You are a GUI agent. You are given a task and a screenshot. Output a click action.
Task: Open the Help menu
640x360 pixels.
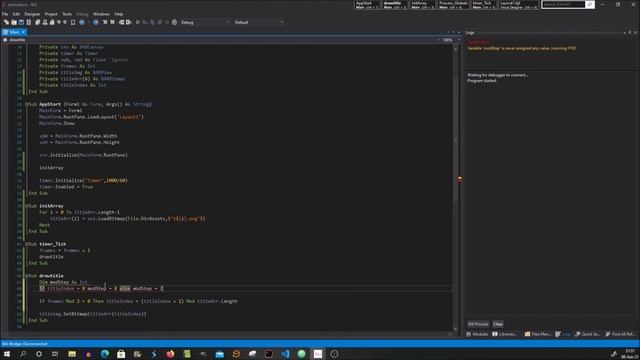(119, 14)
